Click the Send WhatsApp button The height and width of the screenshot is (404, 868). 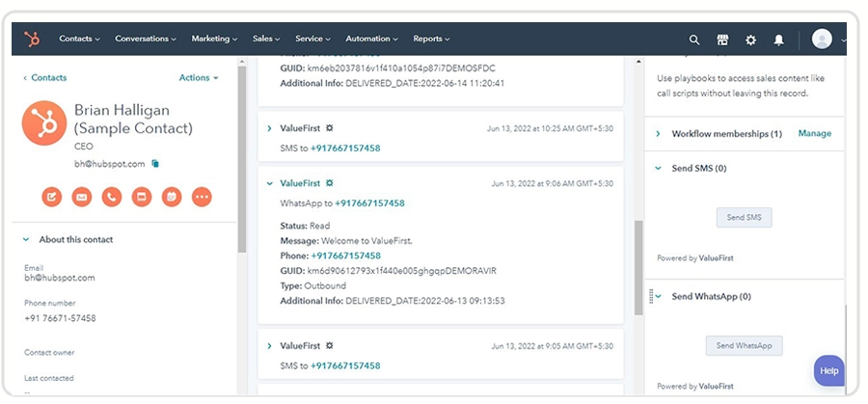click(744, 345)
